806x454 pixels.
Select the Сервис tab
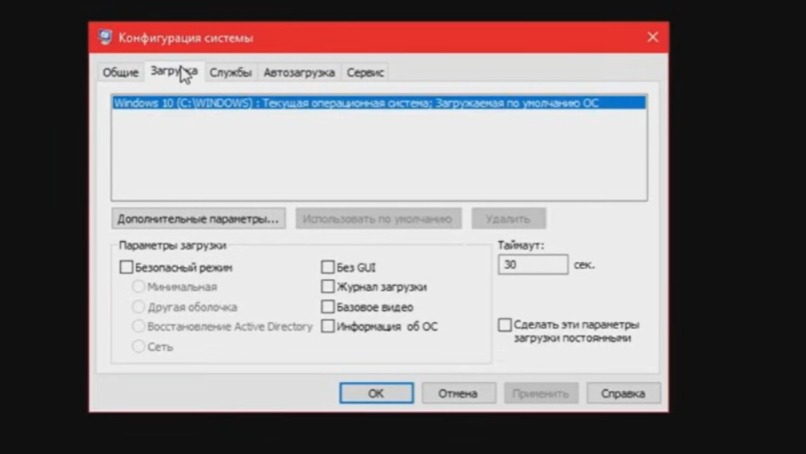pos(365,73)
